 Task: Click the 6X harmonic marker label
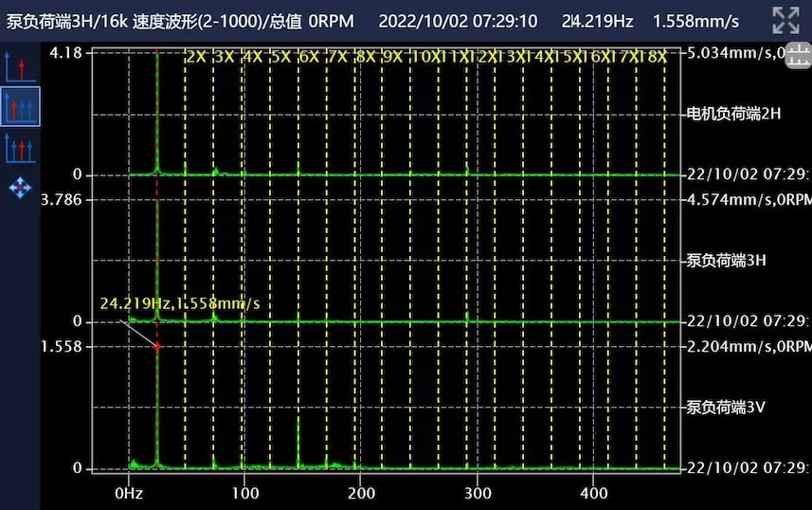[x=308, y=57]
